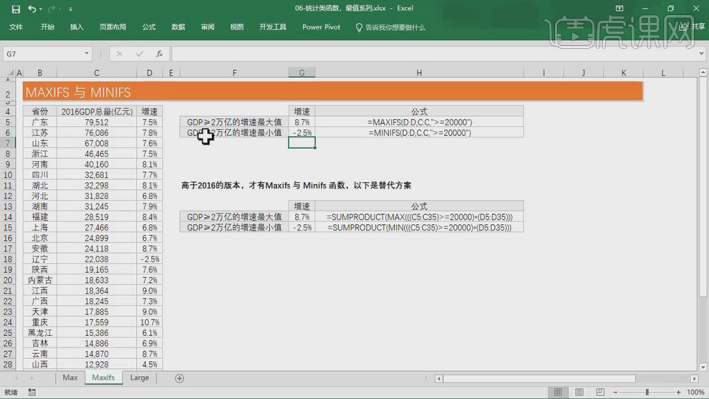Viewport: 709px width, 399px height.
Task: Open the 公式 ribbon tab
Action: pyautogui.click(x=149, y=27)
